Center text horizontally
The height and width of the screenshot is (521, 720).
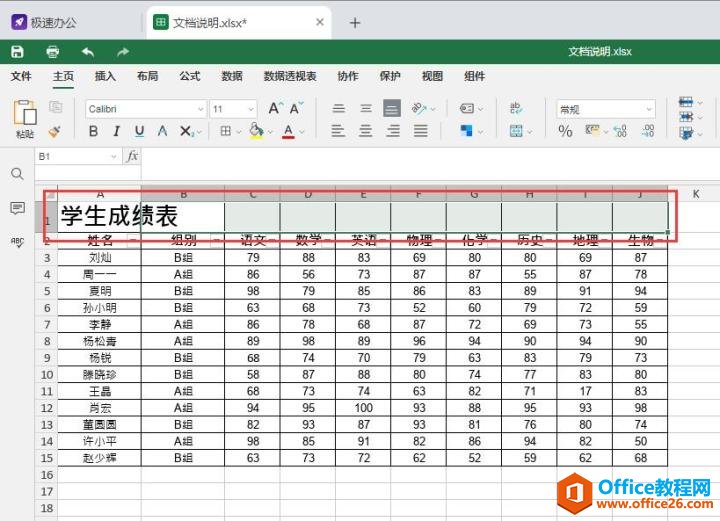click(x=366, y=131)
